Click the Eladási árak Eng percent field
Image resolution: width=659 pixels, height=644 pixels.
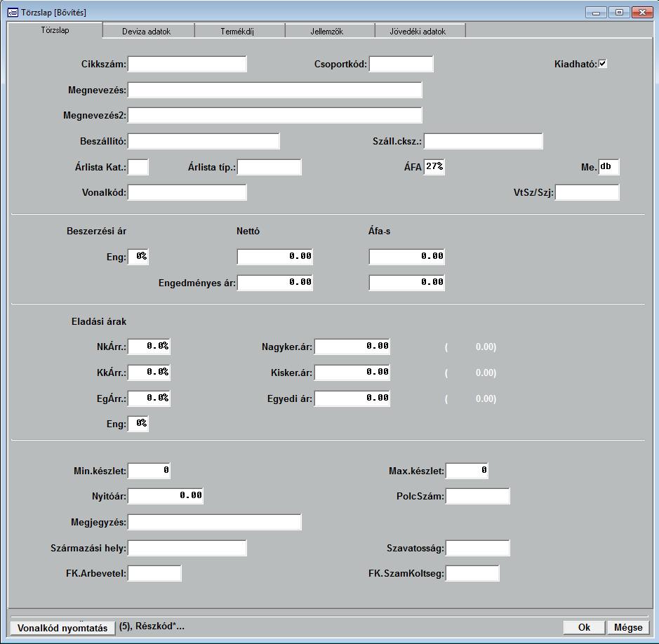click(x=138, y=424)
